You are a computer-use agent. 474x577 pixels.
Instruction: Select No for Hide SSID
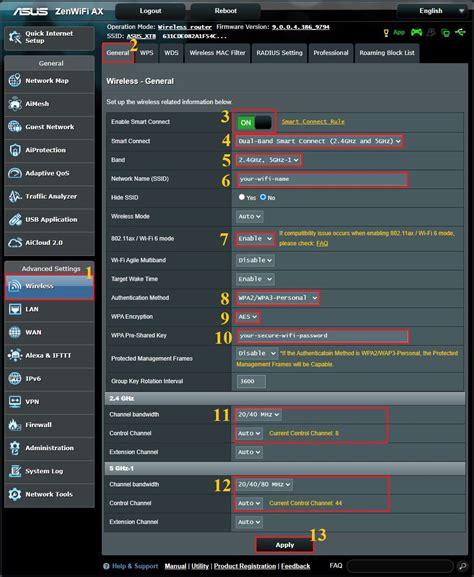click(x=263, y=197)
